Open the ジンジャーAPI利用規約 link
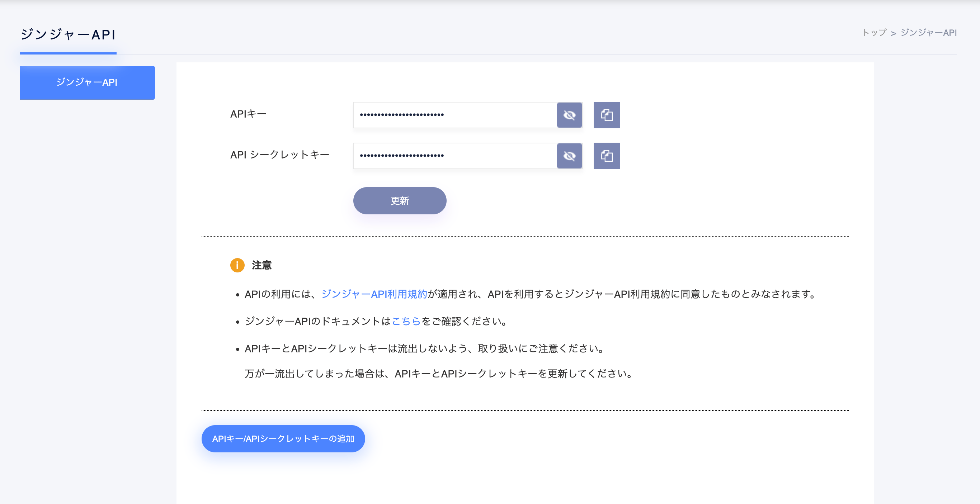Screen dimensions: 980x504 [x=374, y=294]
